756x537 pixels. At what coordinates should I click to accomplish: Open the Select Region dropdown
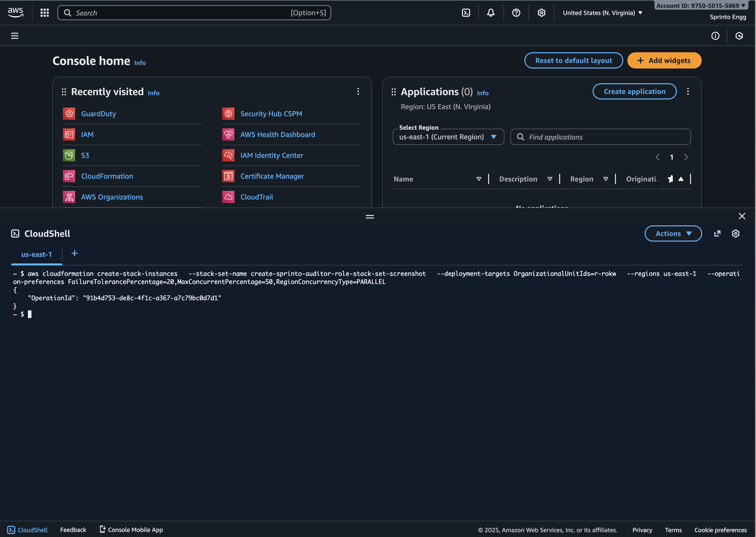click(448, 137)
